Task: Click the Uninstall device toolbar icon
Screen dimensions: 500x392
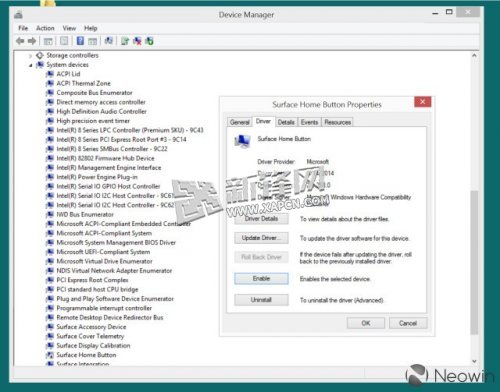Action: pos(137,41)
